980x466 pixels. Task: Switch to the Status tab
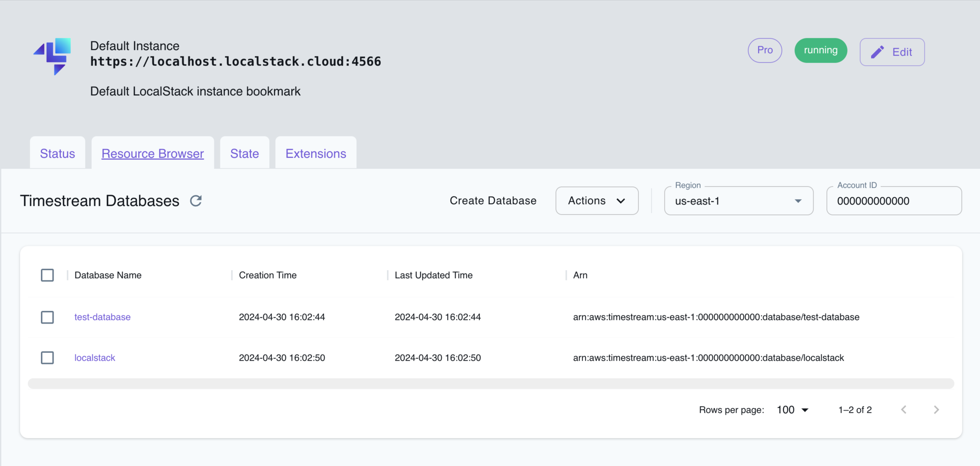pyautogui.click(x=57, y=153)
